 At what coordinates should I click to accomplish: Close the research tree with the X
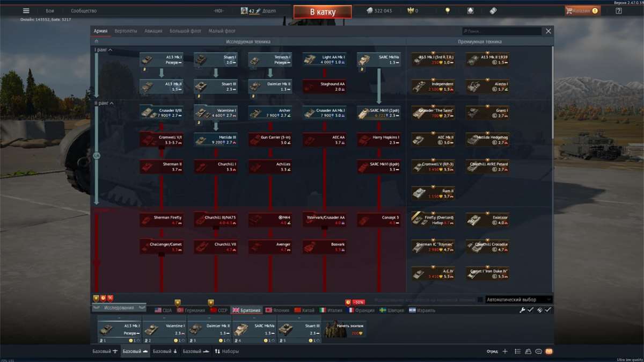(x=548, y=31)
